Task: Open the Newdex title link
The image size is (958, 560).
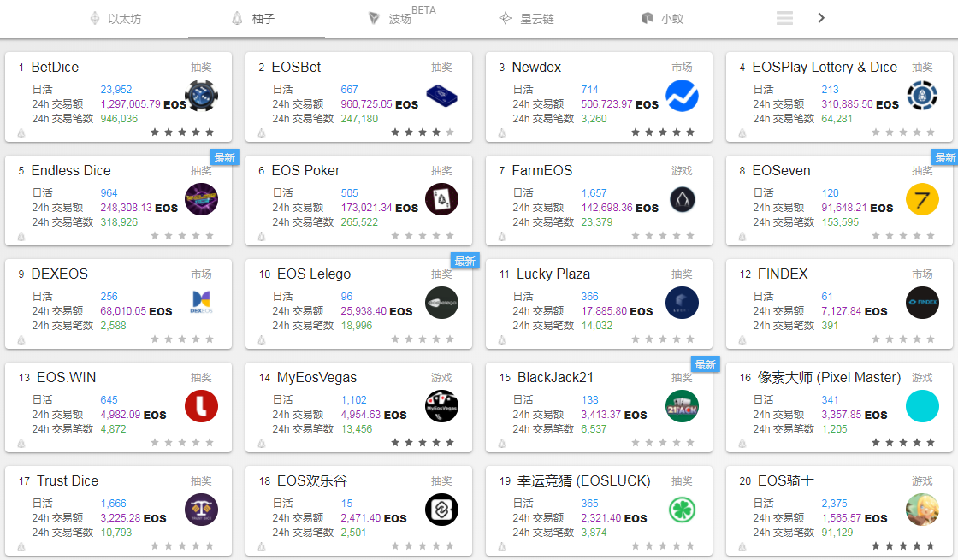Action: [536, 68]
